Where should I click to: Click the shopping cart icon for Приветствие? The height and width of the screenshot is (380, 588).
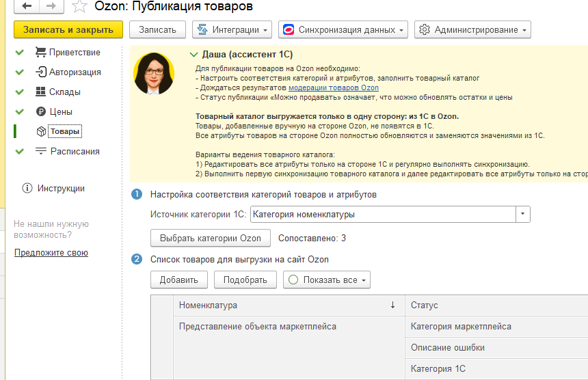40,52
